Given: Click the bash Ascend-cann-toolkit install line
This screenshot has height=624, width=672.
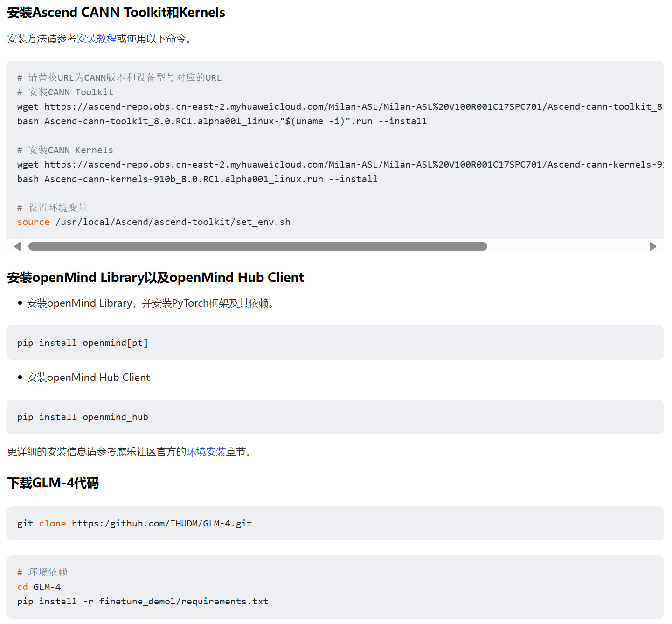Looking at the screenshot, I should pyautogui.click(x=222, y=121).
